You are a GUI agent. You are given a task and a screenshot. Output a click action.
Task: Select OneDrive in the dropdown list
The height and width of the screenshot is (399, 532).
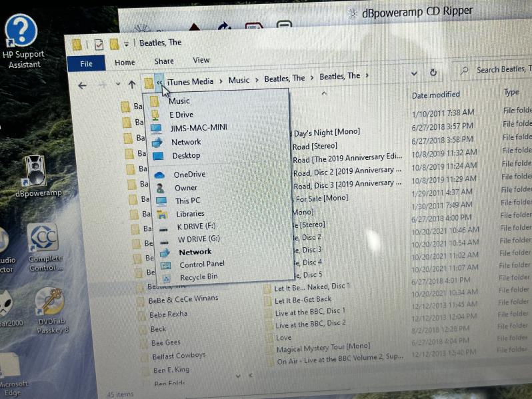(x=189, y=175)
